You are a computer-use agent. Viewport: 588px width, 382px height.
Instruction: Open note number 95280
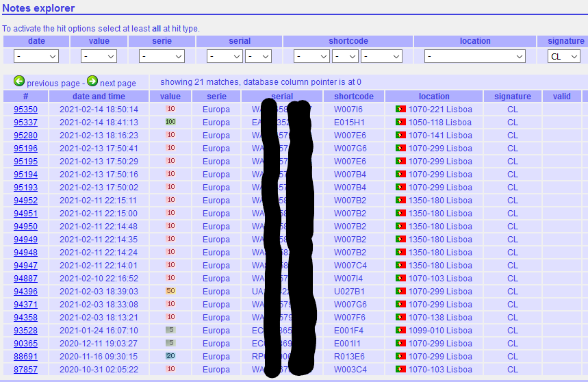pos(25,136)
